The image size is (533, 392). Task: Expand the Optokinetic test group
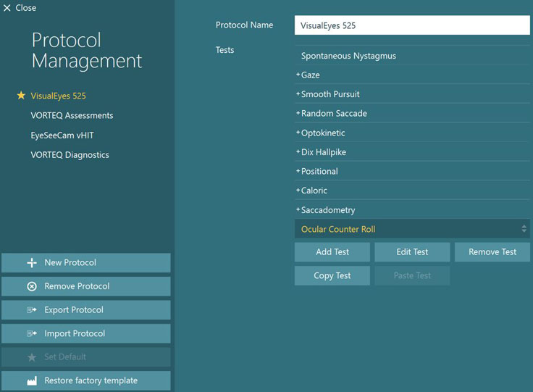pos(298,133)
